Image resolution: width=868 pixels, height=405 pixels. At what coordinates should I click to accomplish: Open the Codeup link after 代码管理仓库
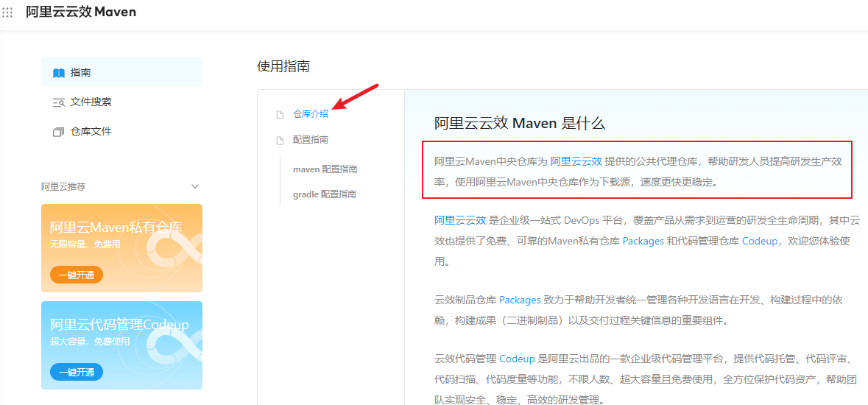pyautogui.click(x=760, y=241)
